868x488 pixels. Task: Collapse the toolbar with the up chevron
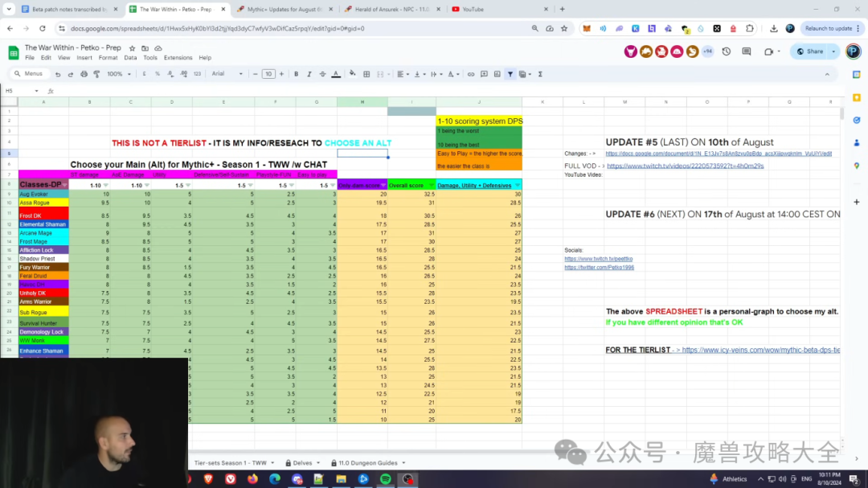pyautogui.click(x=827, y=74)
